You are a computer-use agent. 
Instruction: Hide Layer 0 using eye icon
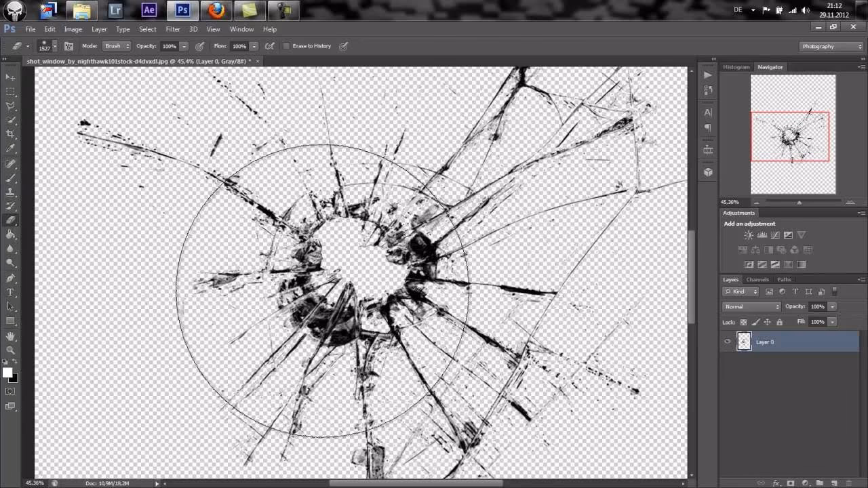tap(728, 342)
